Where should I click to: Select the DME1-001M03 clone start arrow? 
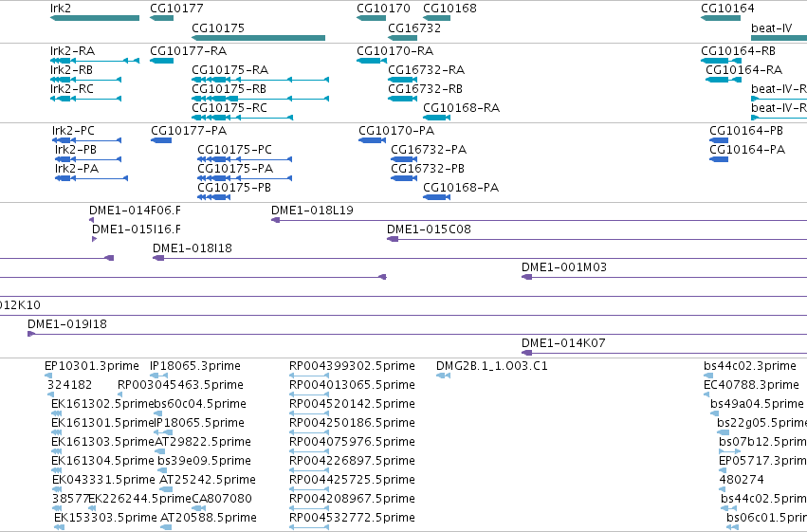[x=526, y=277]
